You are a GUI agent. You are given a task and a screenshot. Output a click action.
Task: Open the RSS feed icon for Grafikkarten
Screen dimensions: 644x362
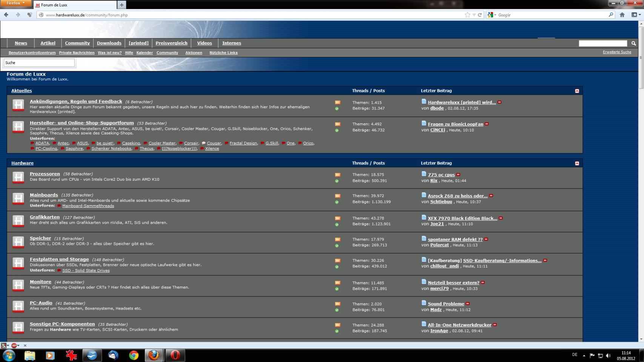[338, 218]
